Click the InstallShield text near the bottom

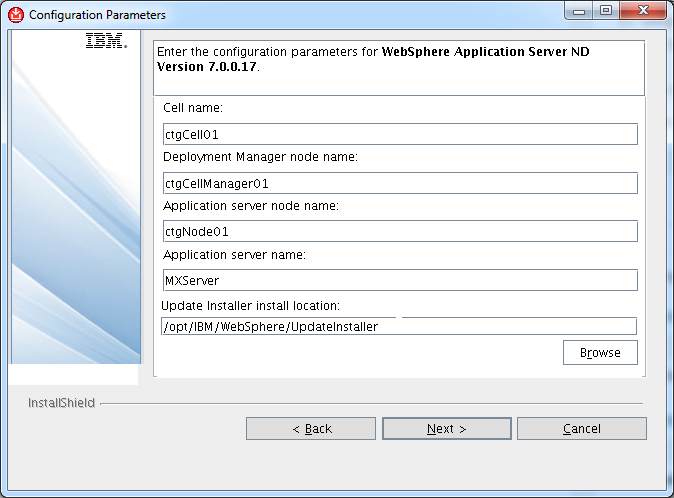pyautogui.click(x=61, y=403)
